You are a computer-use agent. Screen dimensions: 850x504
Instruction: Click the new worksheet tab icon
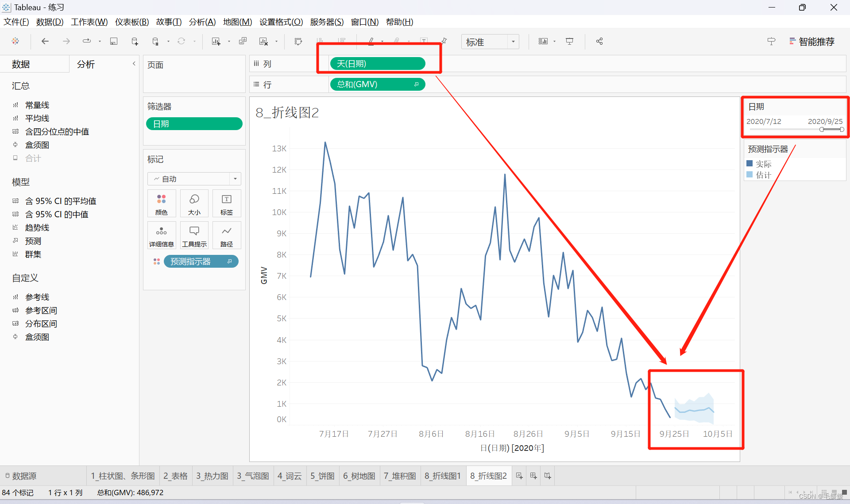tap(519, 476)
